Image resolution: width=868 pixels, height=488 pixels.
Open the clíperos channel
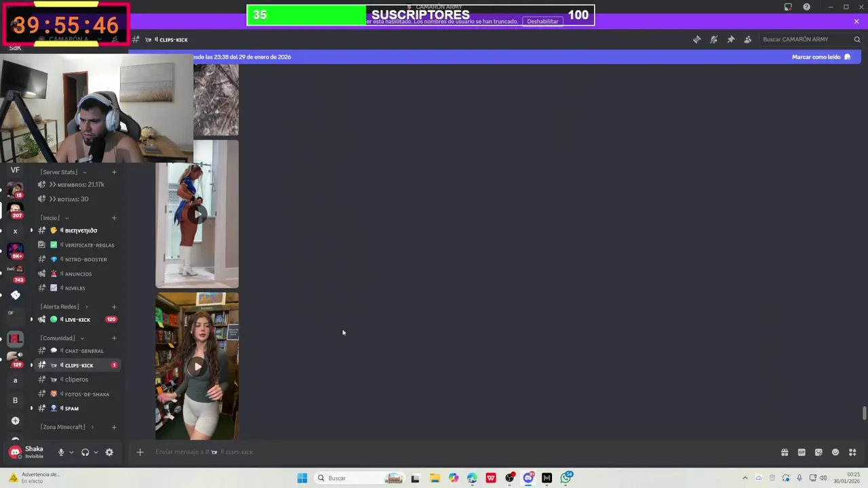77,380
